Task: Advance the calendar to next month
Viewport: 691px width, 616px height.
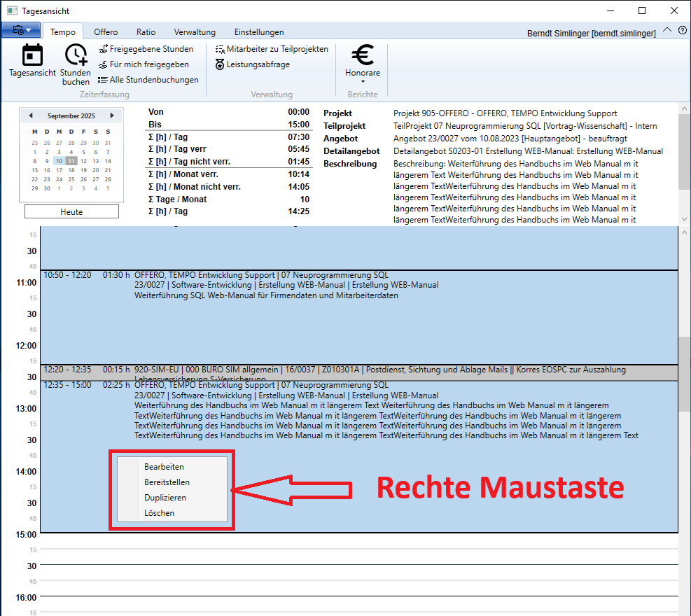Action: 112,115
